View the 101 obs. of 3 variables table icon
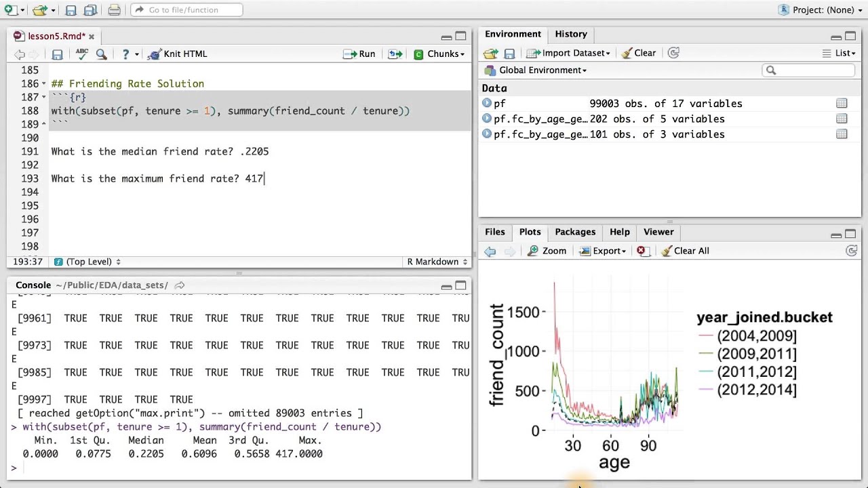Image resolution: width=868 pixels, height=488 pixels. coord(842,134)
